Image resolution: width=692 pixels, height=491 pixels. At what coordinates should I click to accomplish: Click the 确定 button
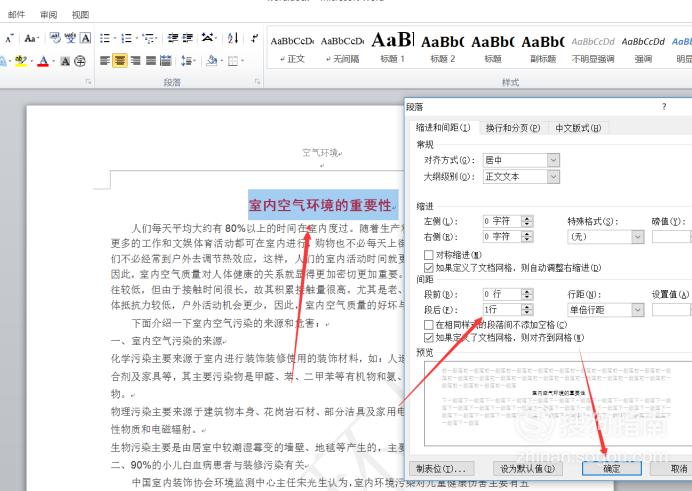pos(612,469)
